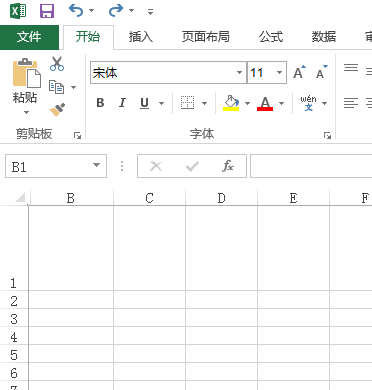Copy selection with the copy icon
372x390 pixels.
(57, 87)
